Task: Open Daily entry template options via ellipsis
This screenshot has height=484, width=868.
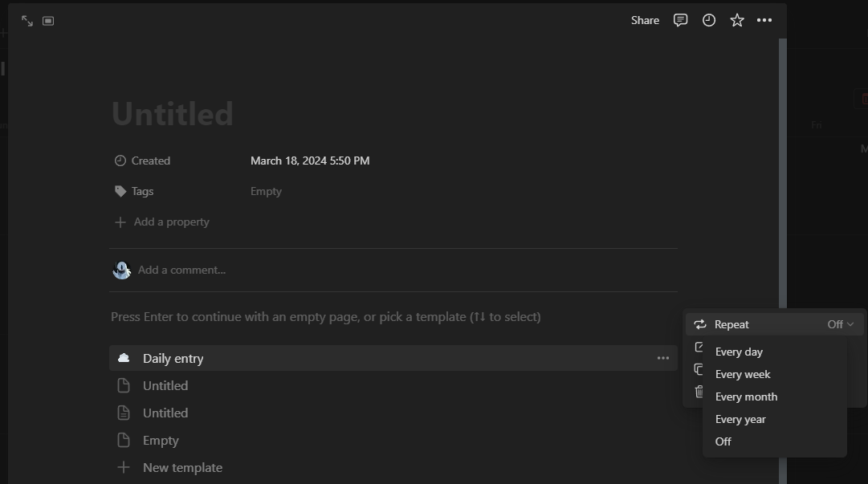Action: pos(662,358)
